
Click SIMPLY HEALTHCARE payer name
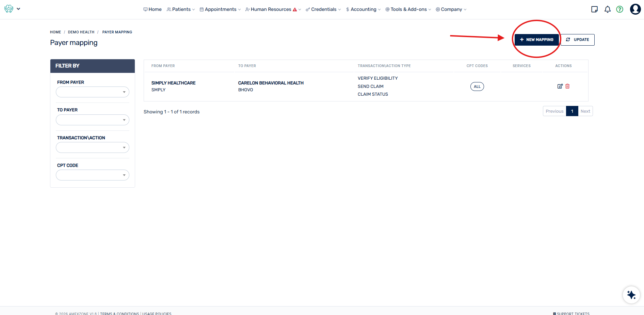click(x=174, y=83)
